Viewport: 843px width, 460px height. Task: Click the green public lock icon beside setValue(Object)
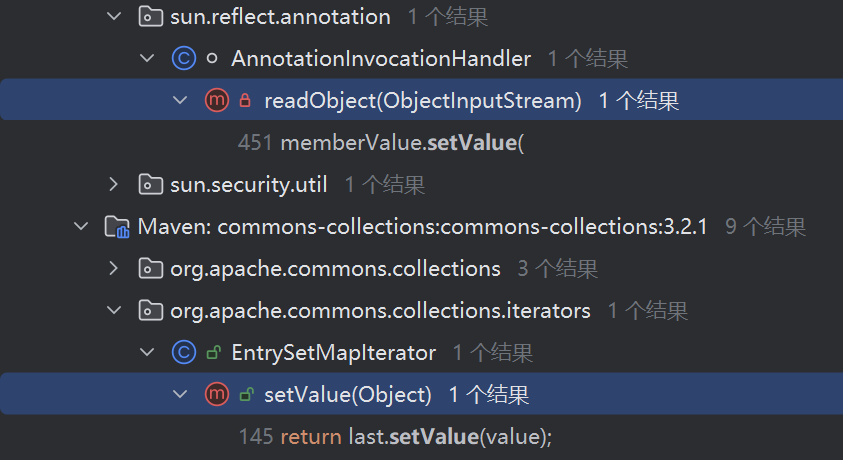(x=246, y=395)
